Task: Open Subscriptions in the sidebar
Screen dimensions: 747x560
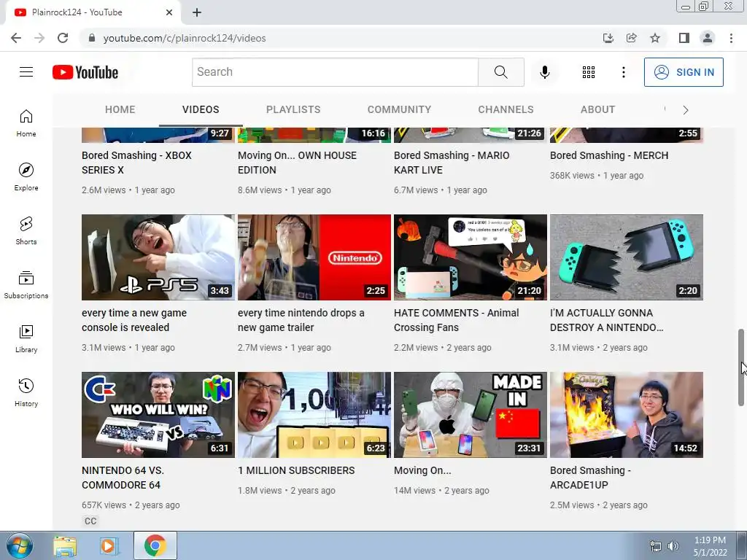Action: pyautogui.click(x=26, y=285)
